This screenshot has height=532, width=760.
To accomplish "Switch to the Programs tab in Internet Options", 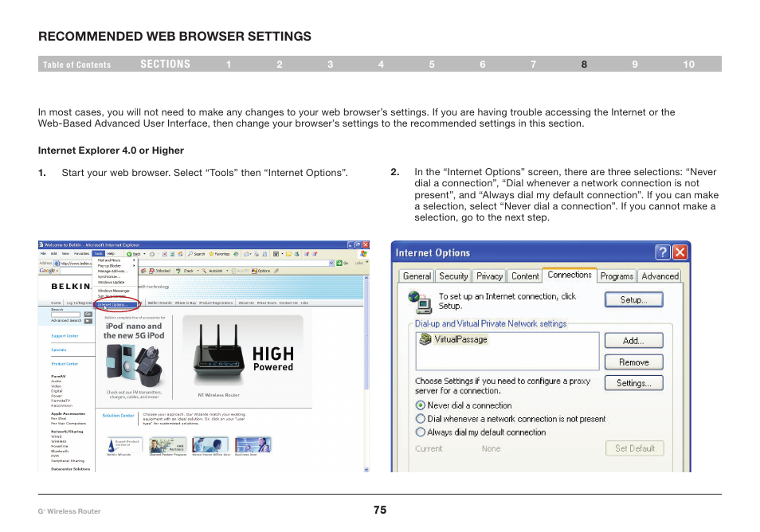I will 617,276.
